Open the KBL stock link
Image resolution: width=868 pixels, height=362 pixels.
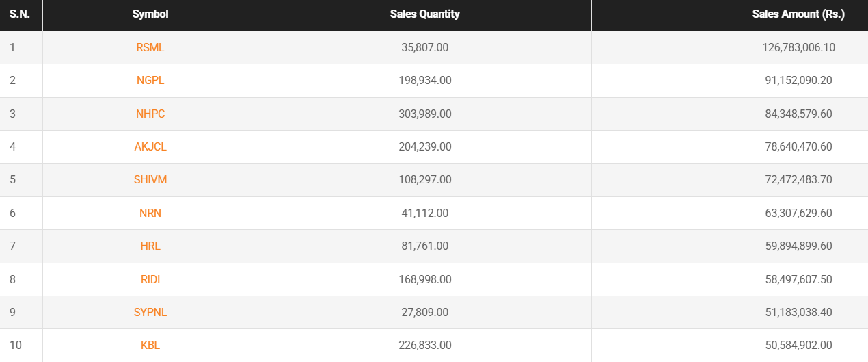point(150,345)
